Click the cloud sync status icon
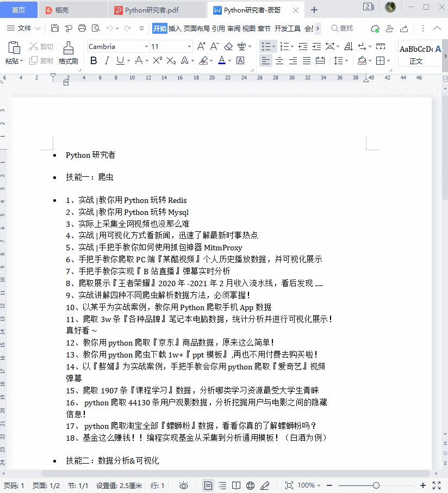448x493 pixels. click(375, 29)
